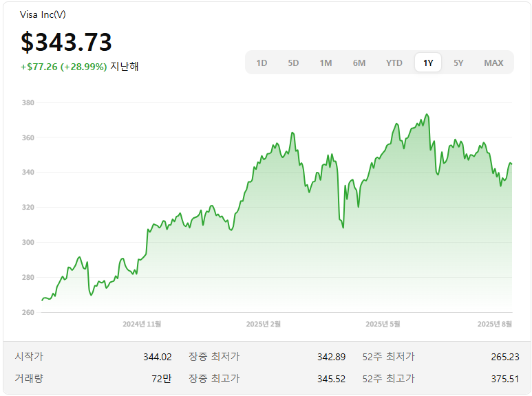Click the 52주 최저가 value 265.23

505,357
